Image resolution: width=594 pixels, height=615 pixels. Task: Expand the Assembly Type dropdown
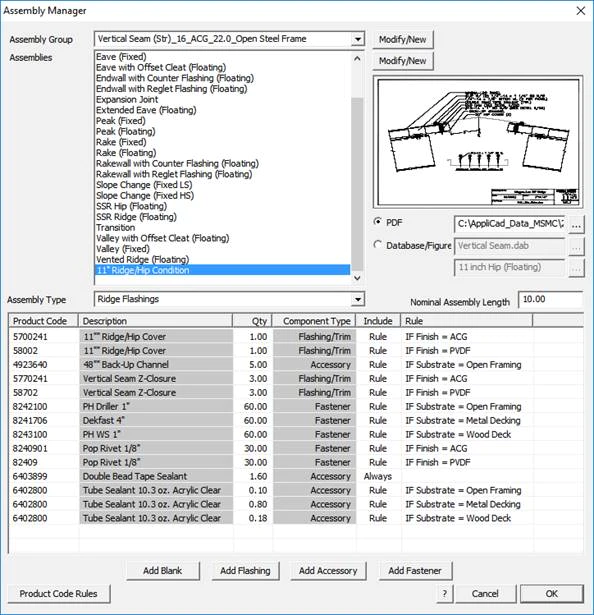click(x=357, y=300)
